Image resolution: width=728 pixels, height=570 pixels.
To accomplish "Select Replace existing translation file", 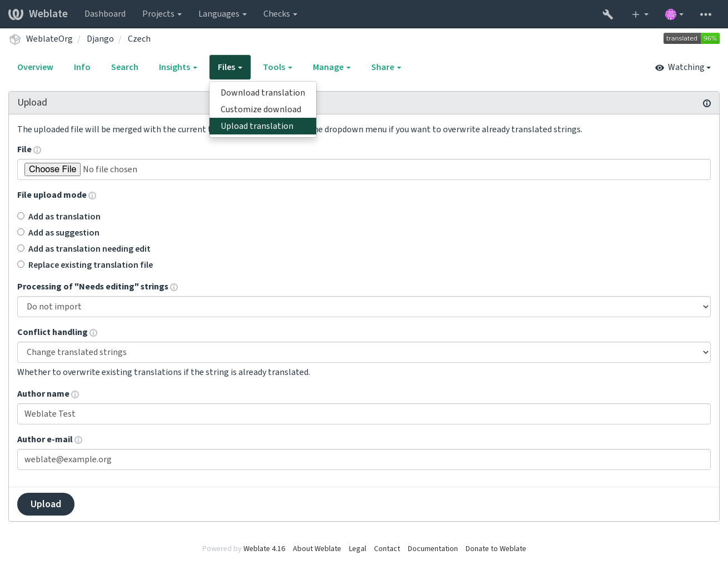I will click(21, 264).
